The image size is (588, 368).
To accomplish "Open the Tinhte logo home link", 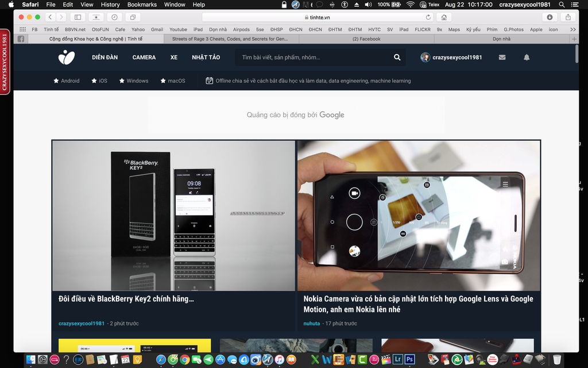I will click(67, 57).
